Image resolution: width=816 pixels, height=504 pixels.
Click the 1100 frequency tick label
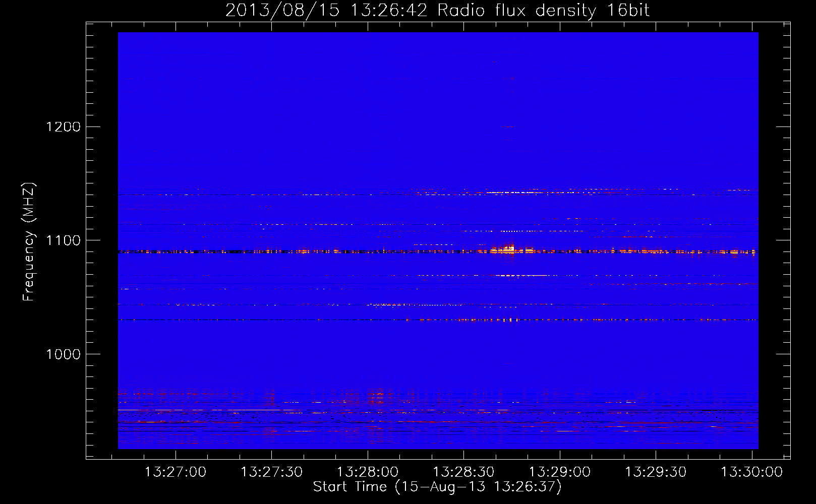point(64,240)
